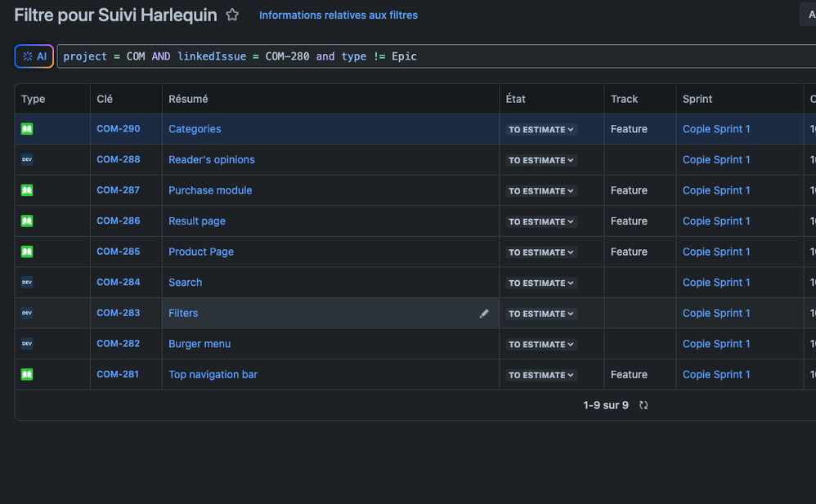Image resolution: width=816 pixels, height=504 pixels.
Task: Edit the Filters summary with pencil icon
Action: coord(484,313)
